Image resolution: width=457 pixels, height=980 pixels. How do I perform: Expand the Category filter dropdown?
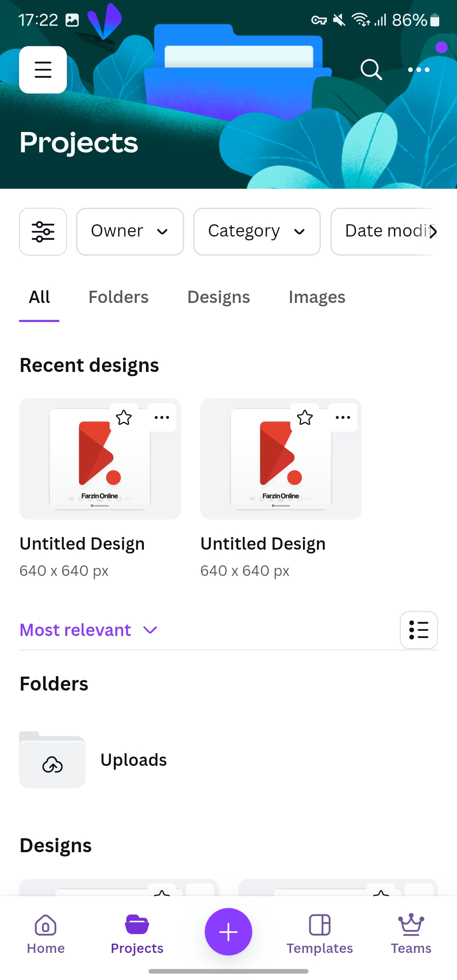coord(257,231)
